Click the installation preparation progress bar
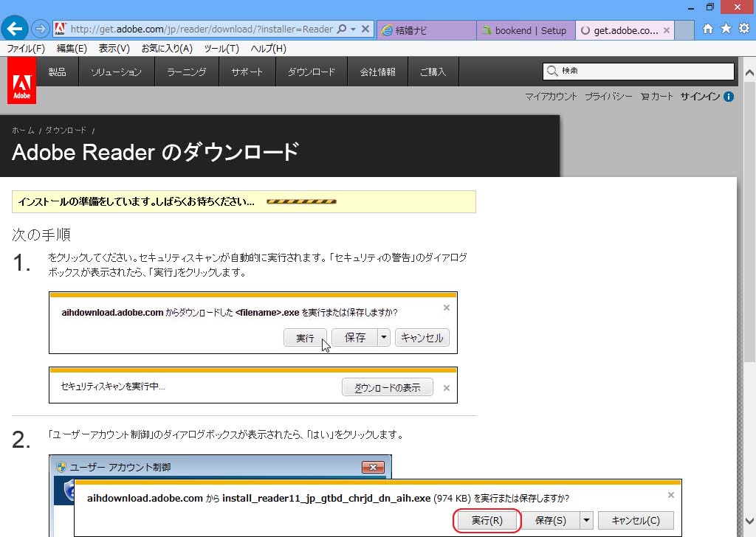This screenshot has width=756, height=537. coord(300,201)
